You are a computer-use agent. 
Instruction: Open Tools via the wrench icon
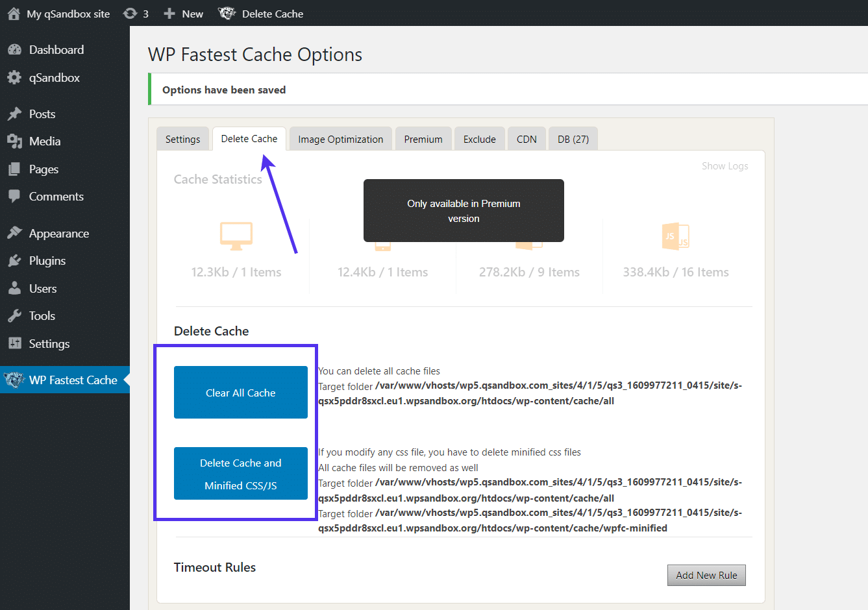point(15,315)
